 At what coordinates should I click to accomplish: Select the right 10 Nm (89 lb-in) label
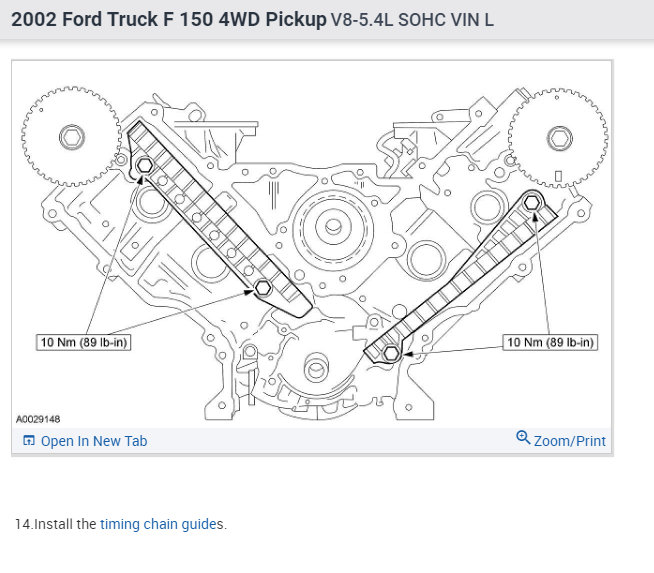click(550, 342)
